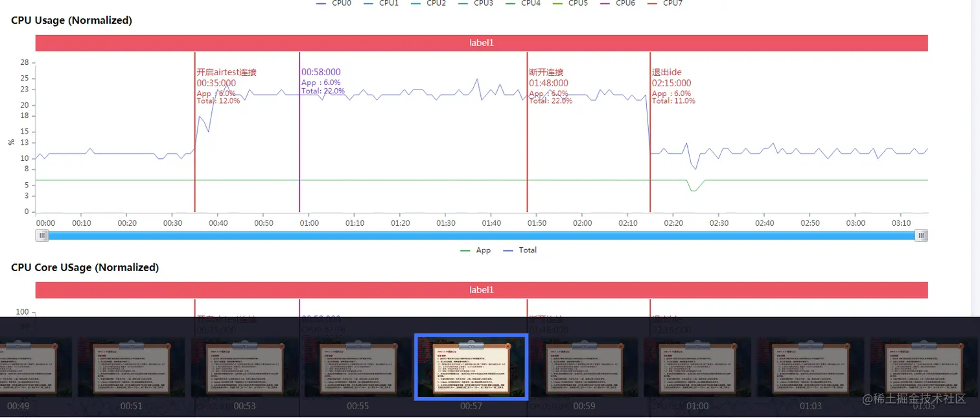Toggle the CPU6 series in legend
This screenshot has height=419, width=980.
coord(617,3)
